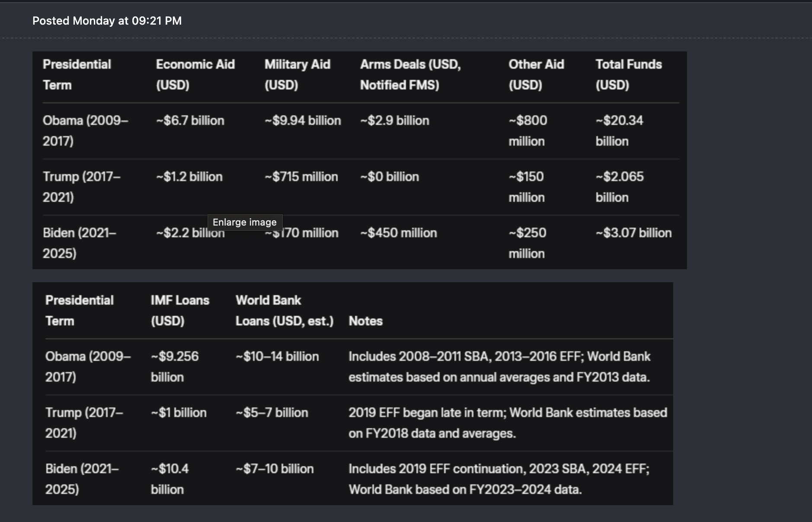This screenshot has height=522, width=812.
Task: Click the 'Other Aid (USD)' header
Action: [x=536, y=75]
